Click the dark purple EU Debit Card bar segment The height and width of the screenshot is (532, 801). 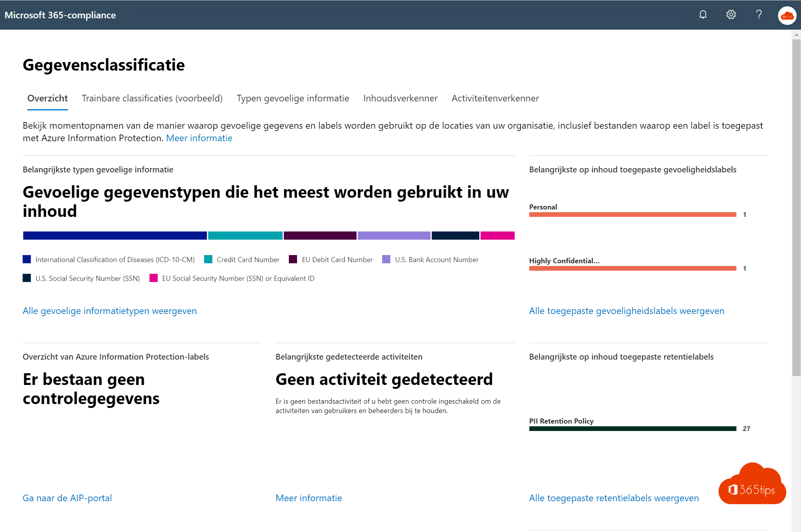320,236
